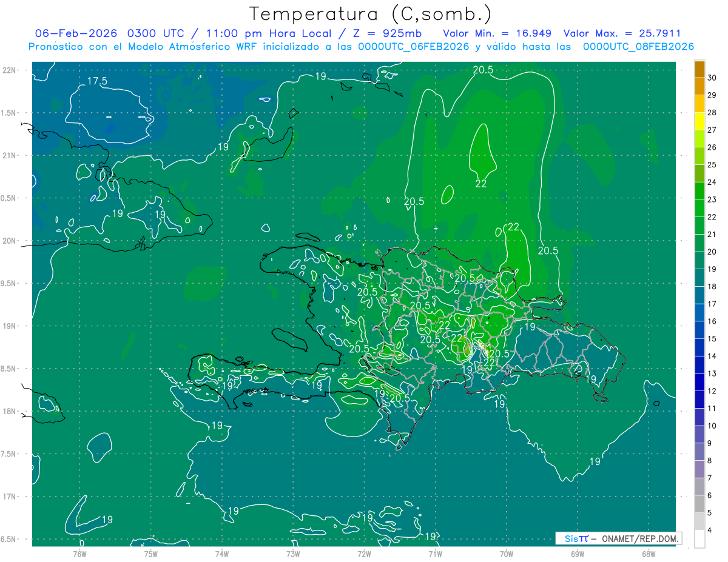The height and width of the screenshot is (562, 728).
Task: Click the 'Valor Min. = 16.949' readout
Action: coord(497,33)
